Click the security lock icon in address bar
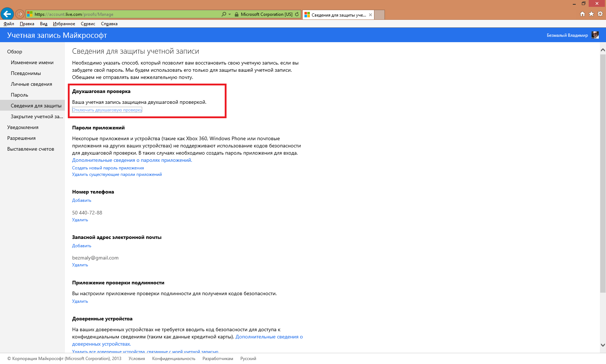 pos(237,14)
